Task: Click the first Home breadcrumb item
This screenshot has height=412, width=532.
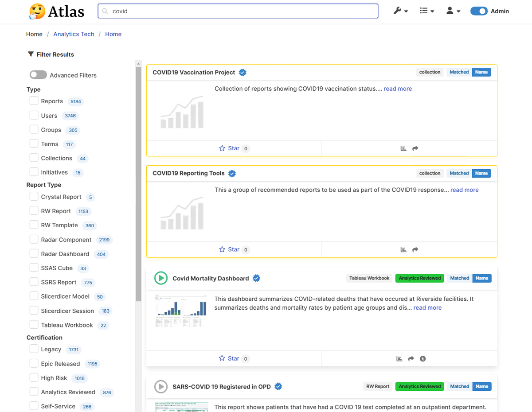Action: point(34,34)
